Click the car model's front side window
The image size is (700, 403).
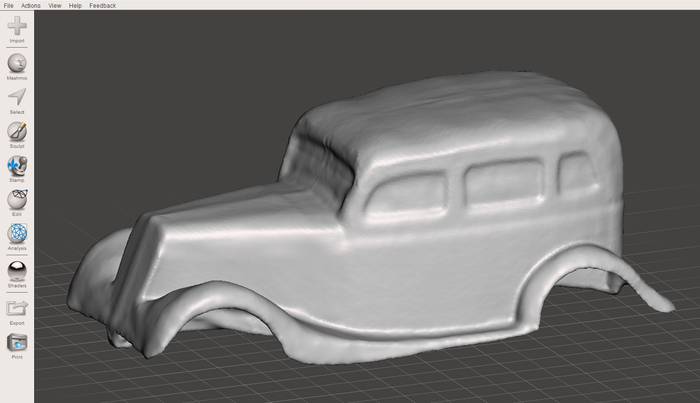pyautogui.click(x=407, y=195)
